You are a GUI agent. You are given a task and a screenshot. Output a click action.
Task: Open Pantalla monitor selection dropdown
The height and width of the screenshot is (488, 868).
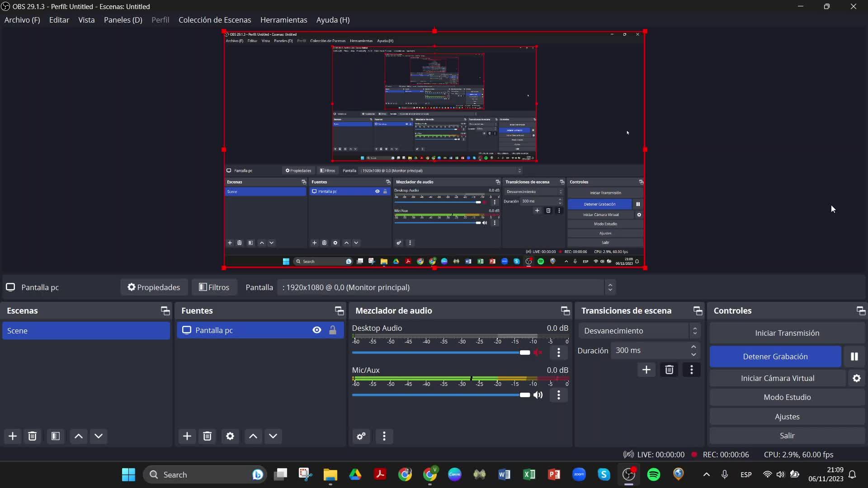pos(446,287)
